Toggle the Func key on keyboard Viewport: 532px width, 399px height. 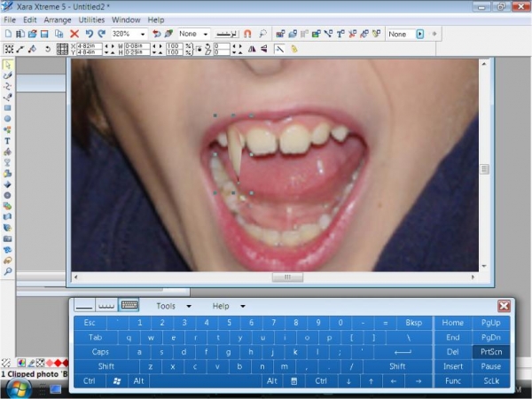click(452, 381)
